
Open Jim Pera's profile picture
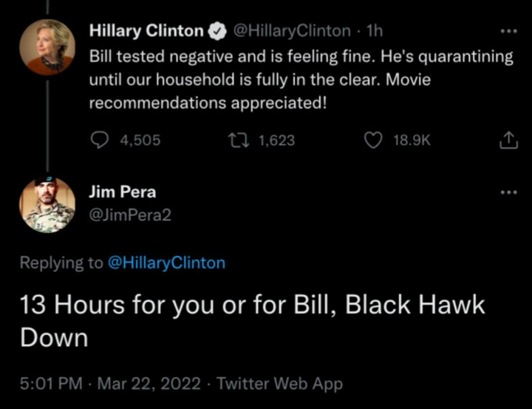coord(47,205)
